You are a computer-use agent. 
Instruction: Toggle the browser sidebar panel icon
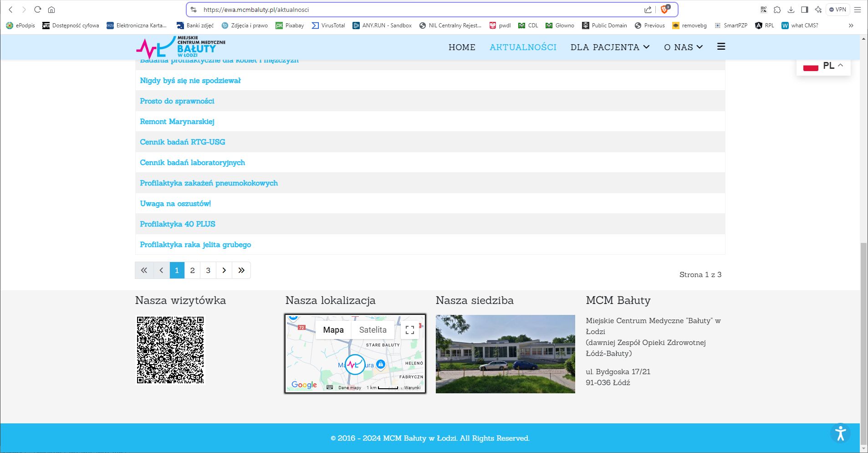805,10
